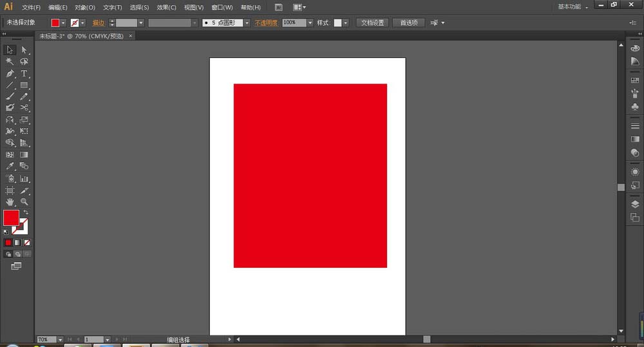
Task: Open stroke color dropdown in control bar
Action: click(82, 23)
